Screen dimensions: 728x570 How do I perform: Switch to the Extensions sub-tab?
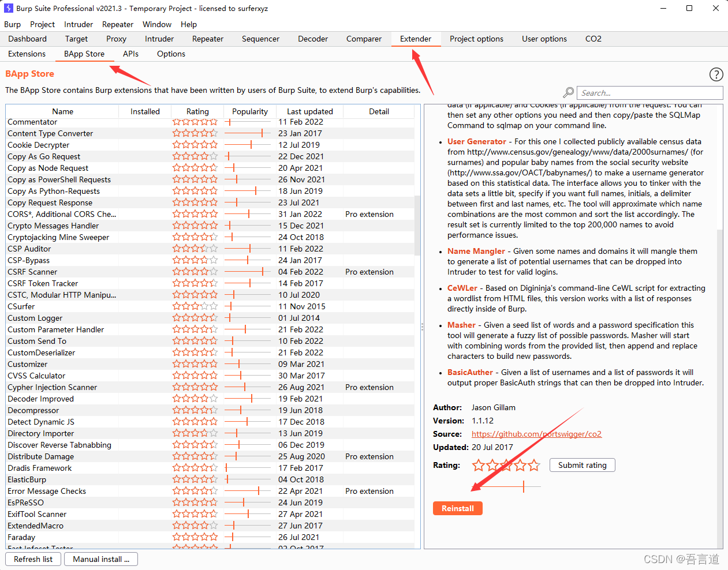click(27, 54)
